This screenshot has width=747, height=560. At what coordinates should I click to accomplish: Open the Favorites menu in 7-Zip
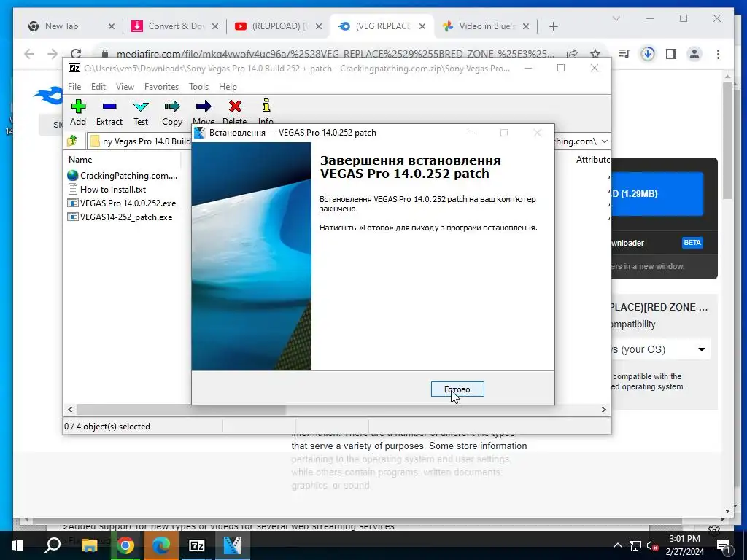pos(161,87)
